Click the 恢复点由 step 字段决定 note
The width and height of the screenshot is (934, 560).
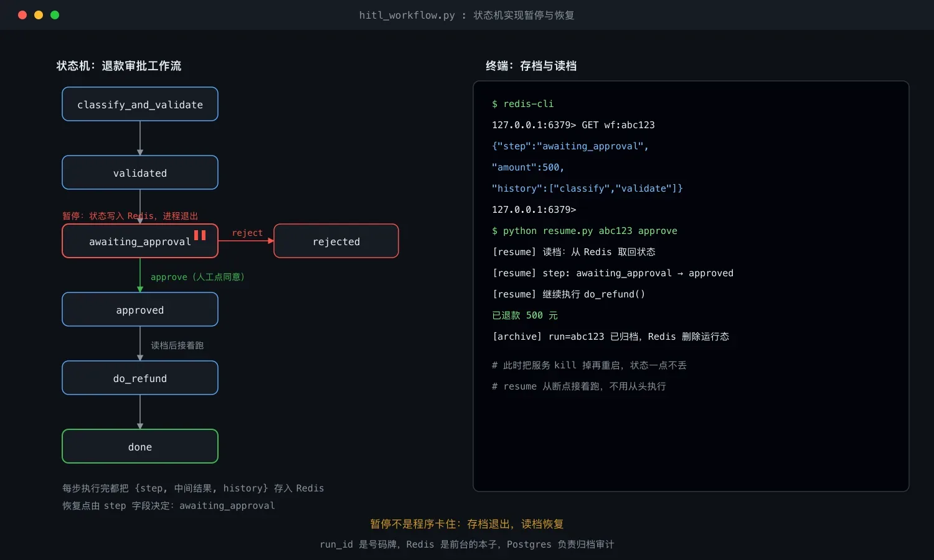coord(168,506)
